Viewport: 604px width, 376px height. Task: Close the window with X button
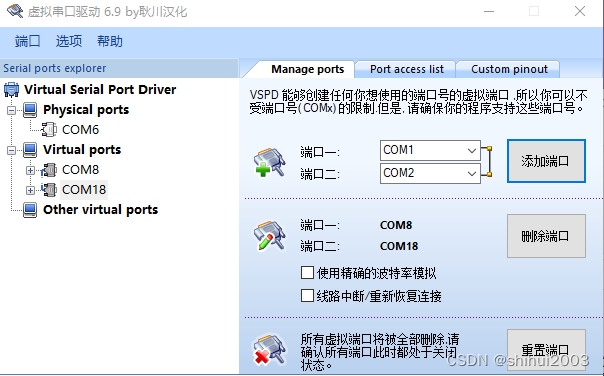click(x=580, y=11)
